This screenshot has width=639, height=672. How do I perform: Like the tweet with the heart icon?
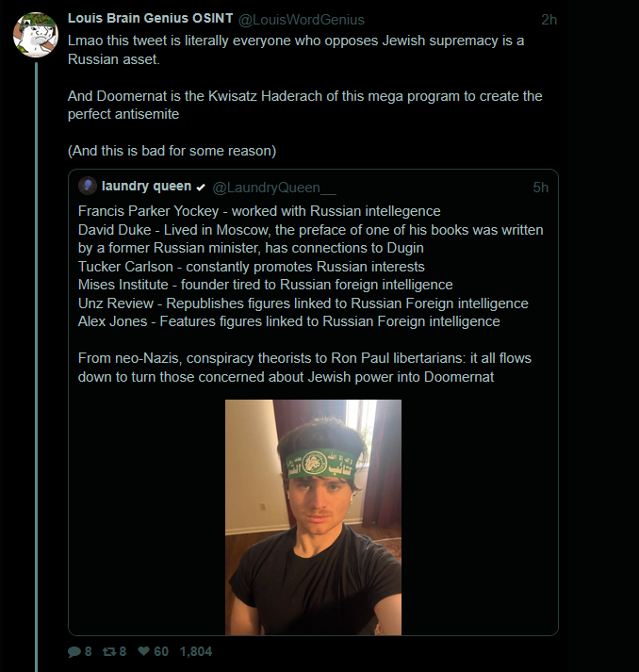[144, 651]
